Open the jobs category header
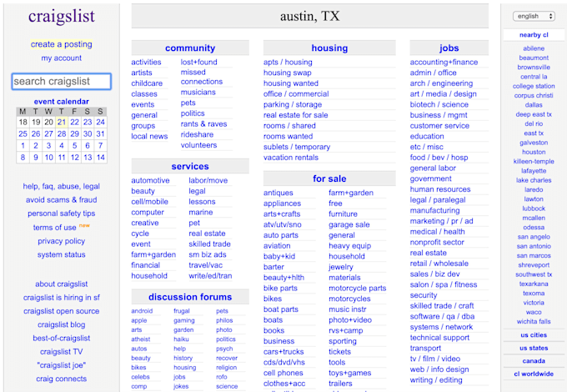This screenshot has width=567, height=392. tap(449, 48)
